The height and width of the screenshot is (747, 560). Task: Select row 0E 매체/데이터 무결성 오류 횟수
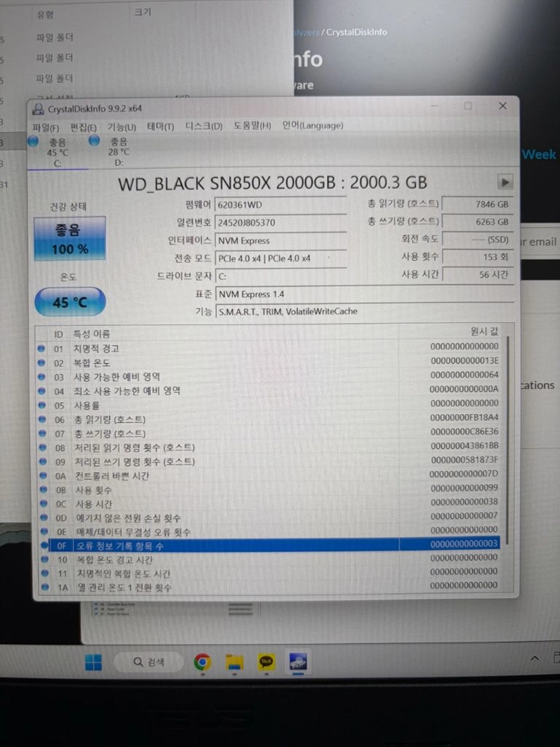(268, 530)
